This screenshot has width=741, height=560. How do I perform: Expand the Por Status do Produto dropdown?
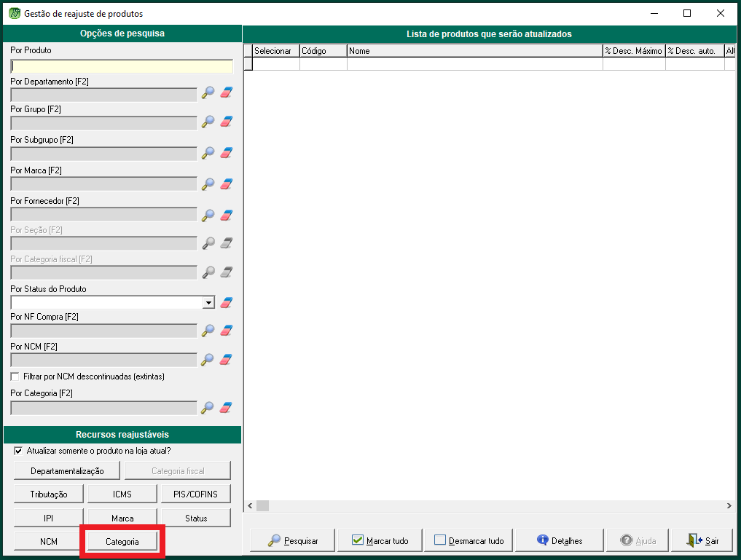click(x=208, y=303)
